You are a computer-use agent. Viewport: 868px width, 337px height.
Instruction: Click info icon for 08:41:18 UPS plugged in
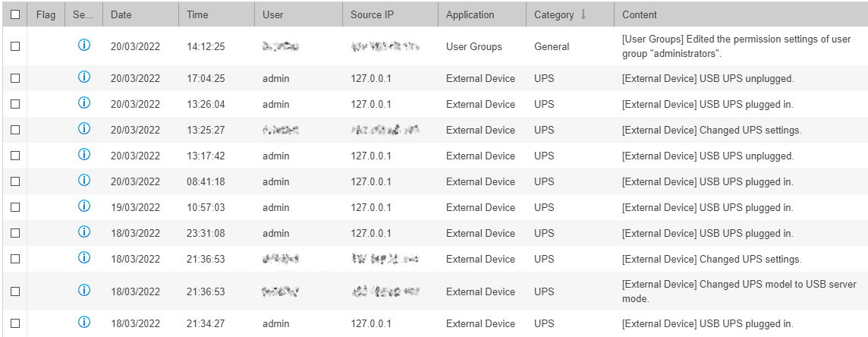84,181
